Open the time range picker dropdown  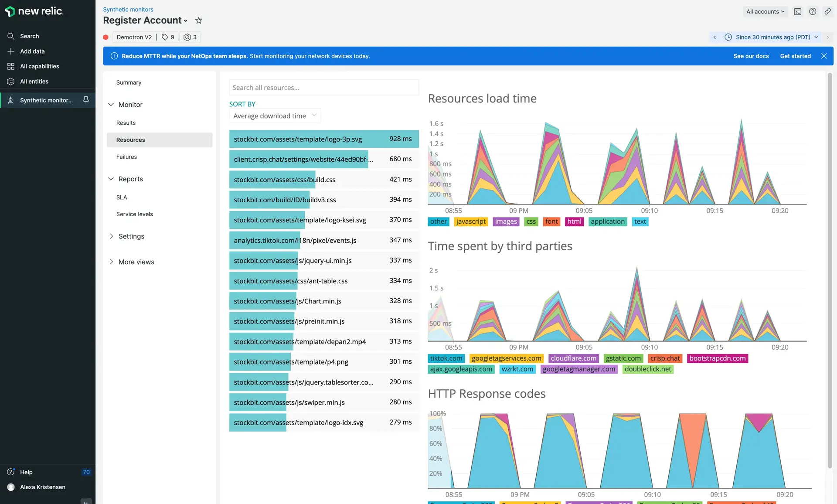(772, 37)
